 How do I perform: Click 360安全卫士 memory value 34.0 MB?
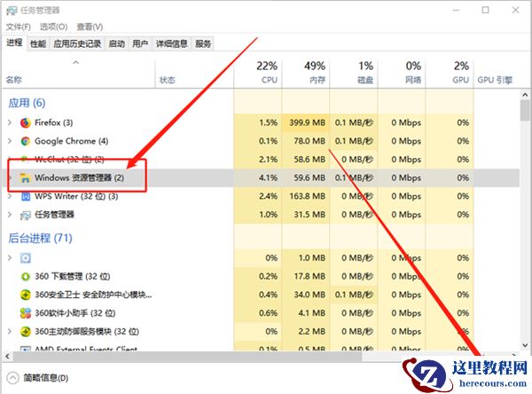(x=309, y=295)
